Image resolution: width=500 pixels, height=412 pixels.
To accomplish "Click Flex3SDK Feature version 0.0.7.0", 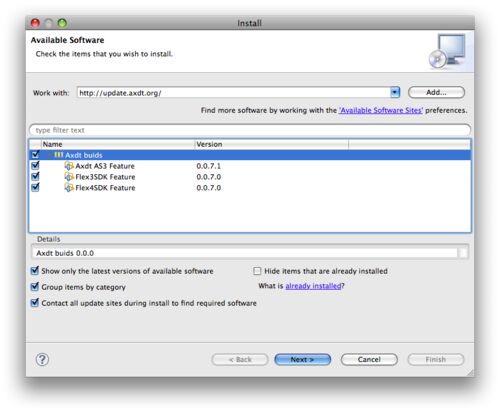I will (209, 177).
